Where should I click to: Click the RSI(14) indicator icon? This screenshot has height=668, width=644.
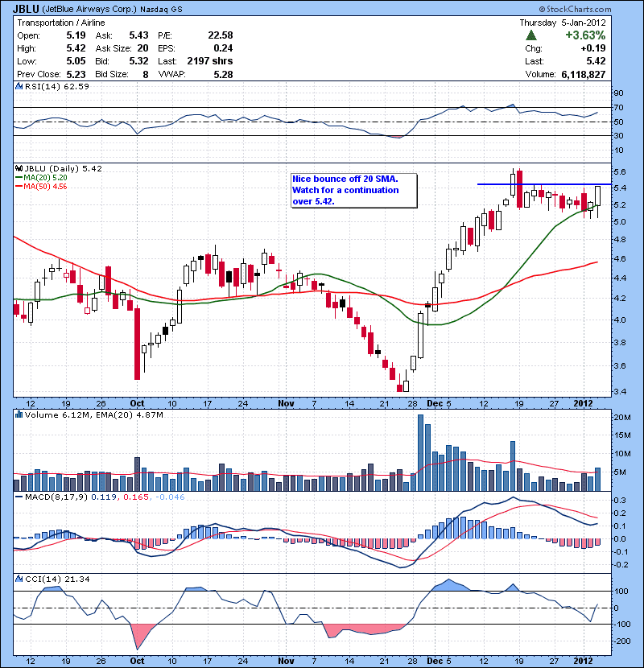[19, 86]
